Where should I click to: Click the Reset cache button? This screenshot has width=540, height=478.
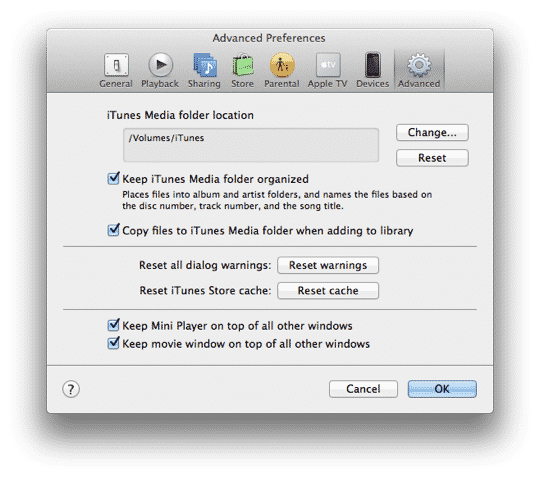(328, 291)
